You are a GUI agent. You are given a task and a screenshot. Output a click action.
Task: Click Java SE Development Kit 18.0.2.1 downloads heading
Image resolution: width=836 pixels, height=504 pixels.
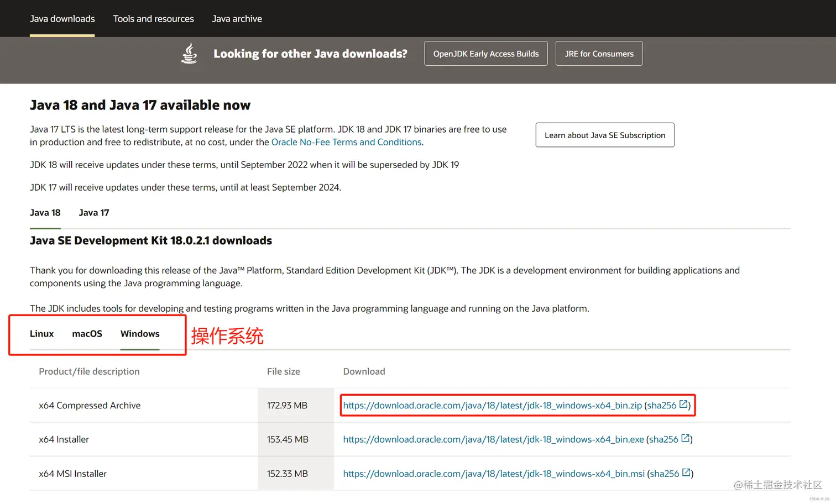pyautogui.click(x=151, y=240)
